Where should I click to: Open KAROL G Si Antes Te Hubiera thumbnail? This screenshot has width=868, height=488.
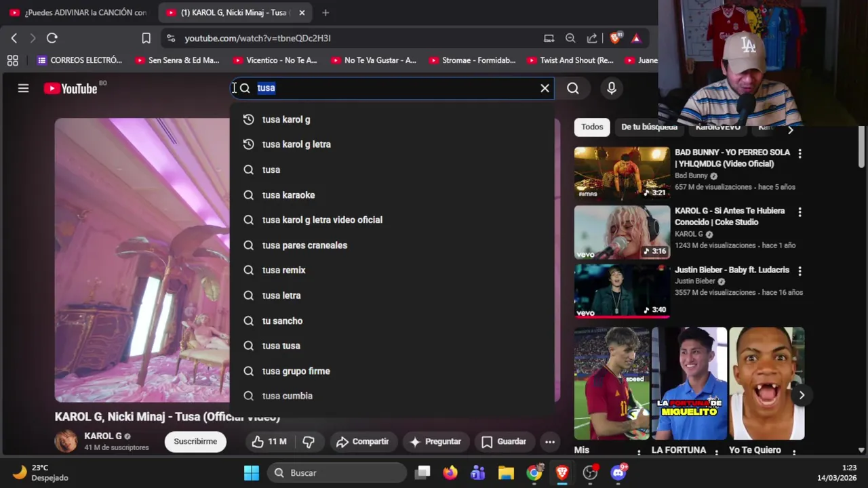[x=622, y=232]
